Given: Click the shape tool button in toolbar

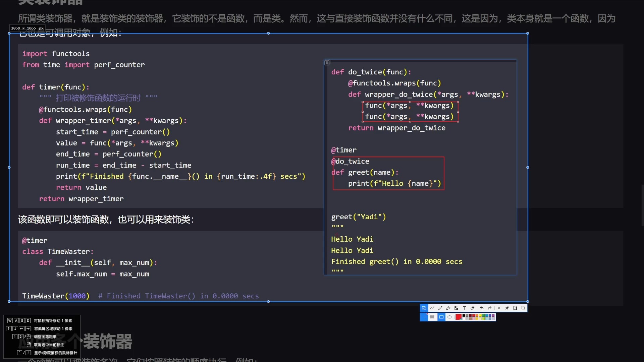Looking at the screenshot, I should point(424,308).
